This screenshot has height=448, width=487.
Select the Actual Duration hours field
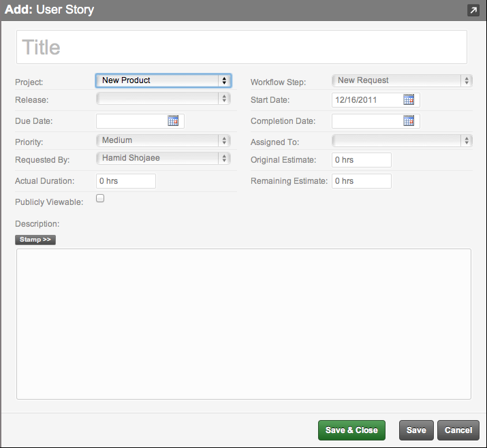tap(126, 181)
